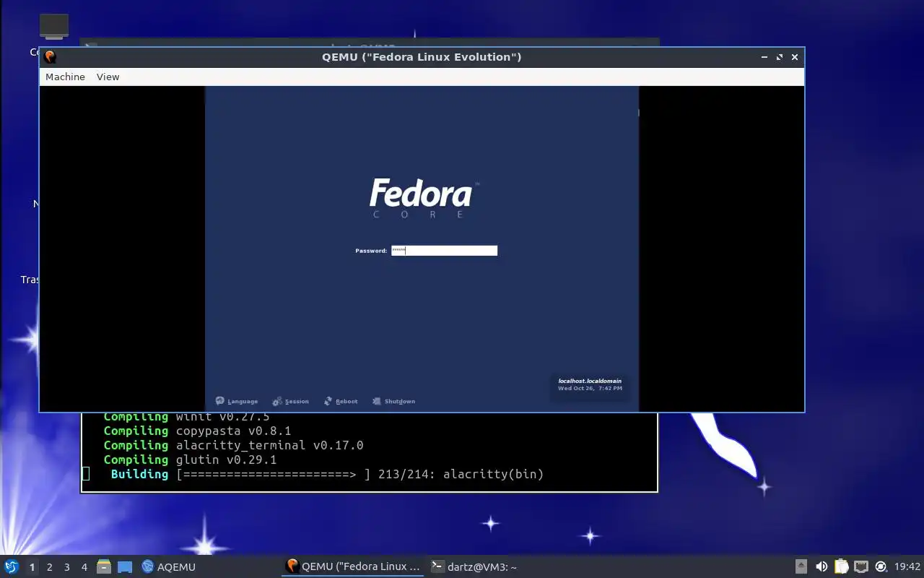The image size is (924, 578).
Task: Open the file manager from the taskbar
Action: click(x=104, y=566)
